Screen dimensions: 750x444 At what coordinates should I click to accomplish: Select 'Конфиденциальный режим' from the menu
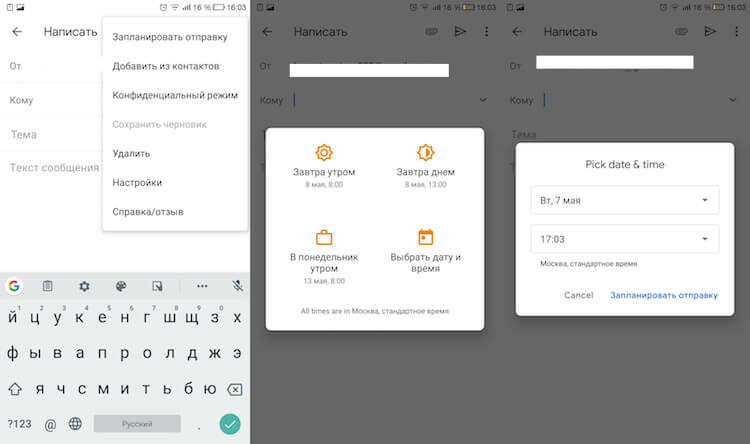pyautogui.click(x=175, y=95)
